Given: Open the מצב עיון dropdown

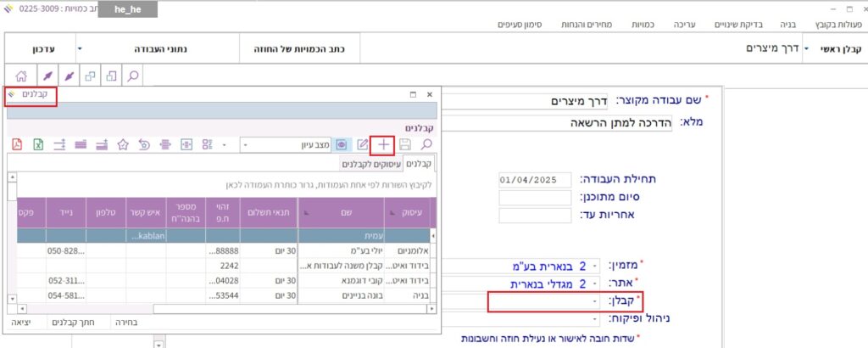Looking at the screenshot, I should [246, 145].
